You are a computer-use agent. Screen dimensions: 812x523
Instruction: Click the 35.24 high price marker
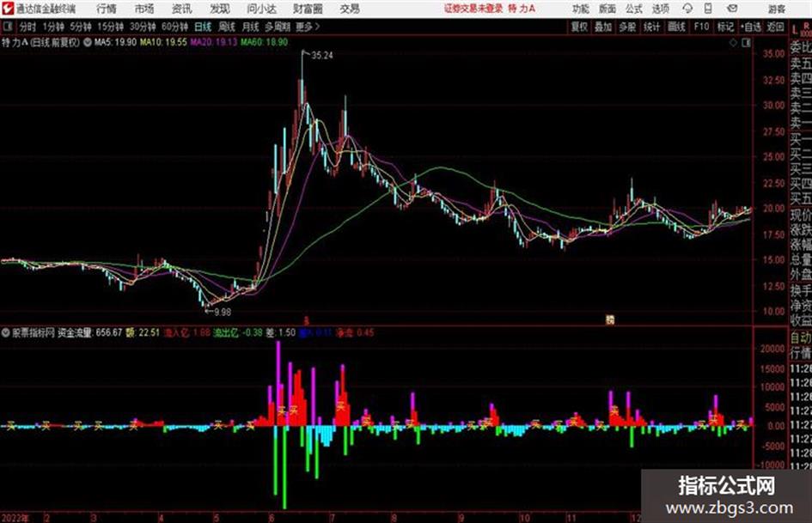pos(322,56)
